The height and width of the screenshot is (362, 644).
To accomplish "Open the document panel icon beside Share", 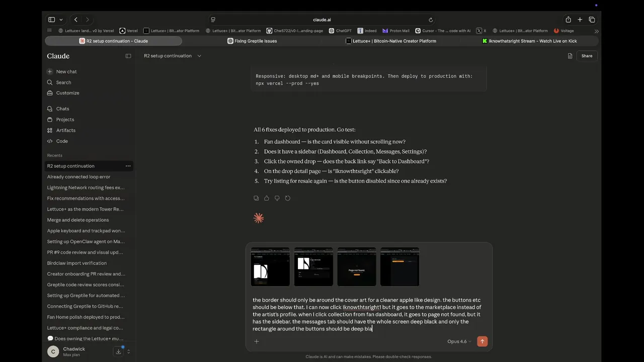I will click(570, 56).
